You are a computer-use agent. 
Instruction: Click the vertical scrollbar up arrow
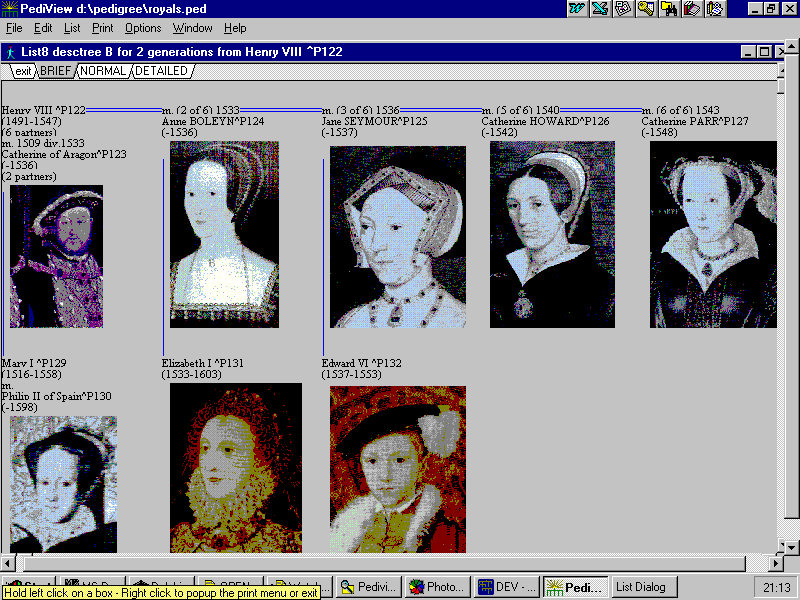[791, 46]
